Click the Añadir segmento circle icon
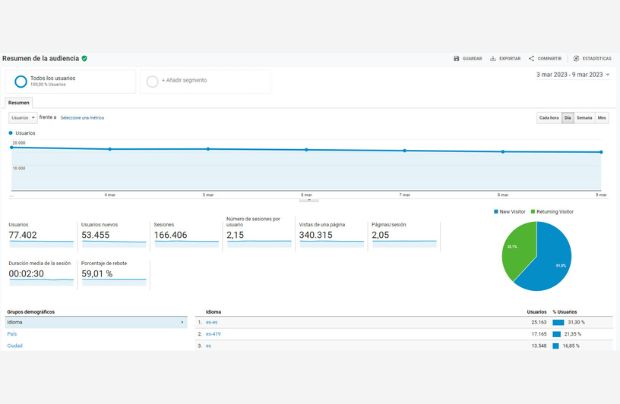This screenshot has height=404, width=620. [152, 81]
